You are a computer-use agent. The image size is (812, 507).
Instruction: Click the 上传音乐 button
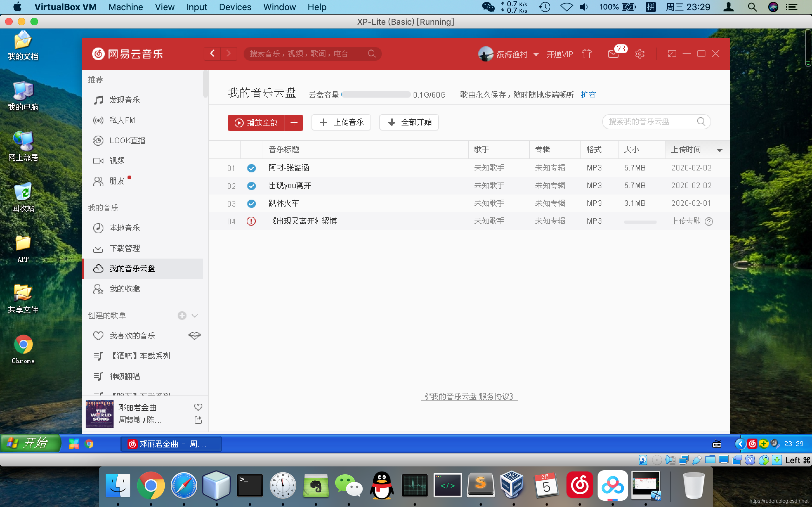341,122
